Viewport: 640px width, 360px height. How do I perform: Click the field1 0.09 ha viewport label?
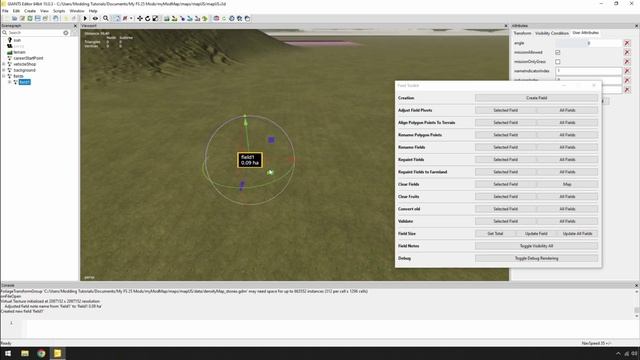[250, 160]
